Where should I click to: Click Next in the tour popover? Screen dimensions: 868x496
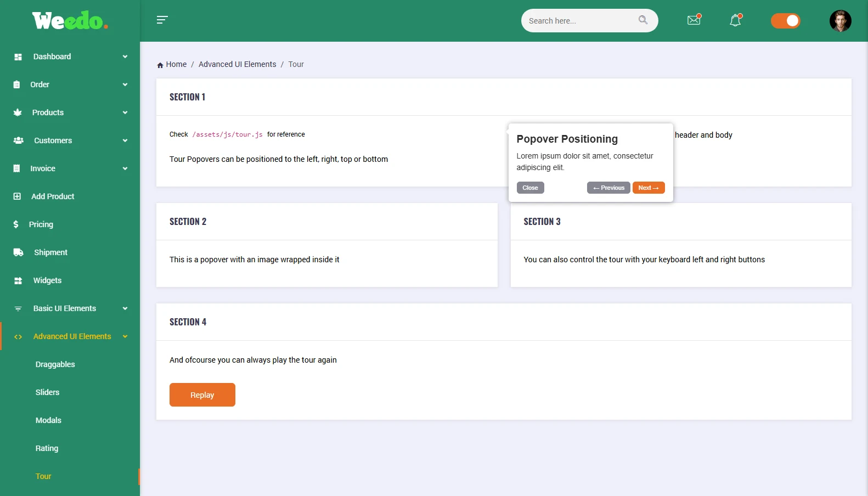(x=648, y=188)
